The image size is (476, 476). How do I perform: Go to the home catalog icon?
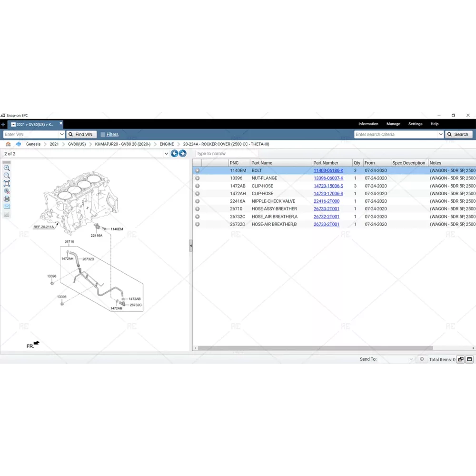[x=8, y=144]
